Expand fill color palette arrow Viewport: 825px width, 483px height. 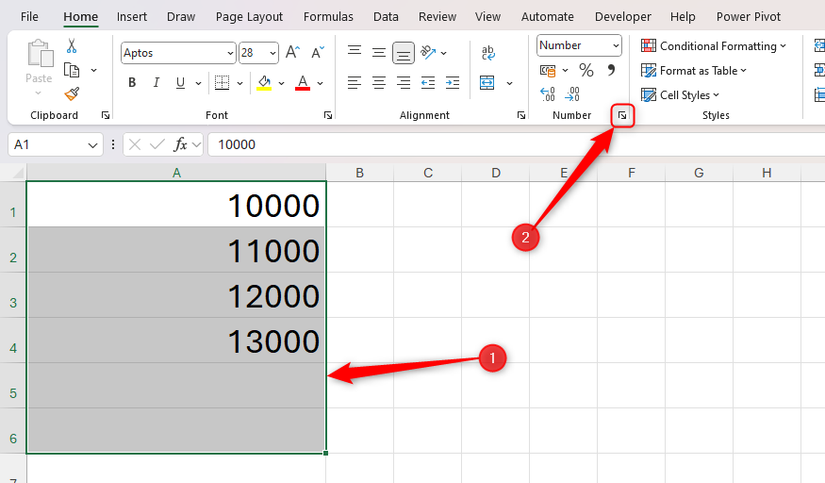pos(281,83)
